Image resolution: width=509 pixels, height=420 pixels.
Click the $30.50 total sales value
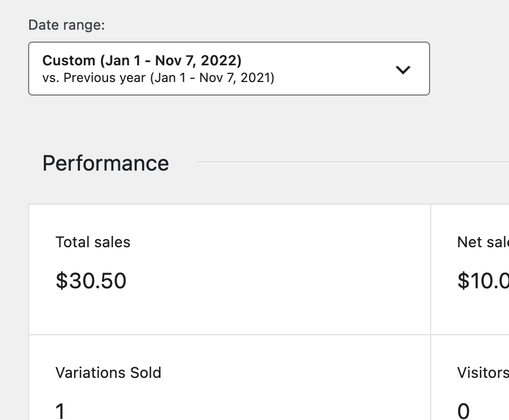pyautogui.click(x=91, y=280)
